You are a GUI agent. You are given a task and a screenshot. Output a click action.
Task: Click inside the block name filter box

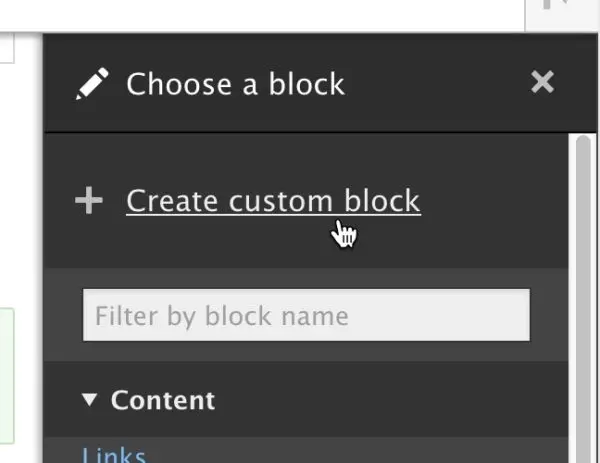coord(306,316)
